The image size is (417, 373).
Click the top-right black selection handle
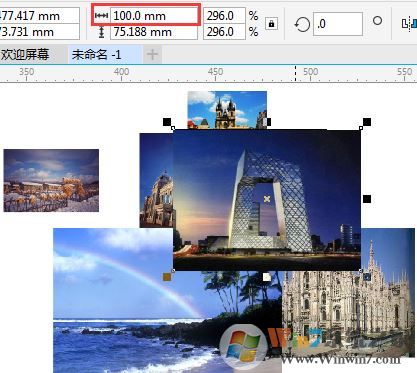367,122
